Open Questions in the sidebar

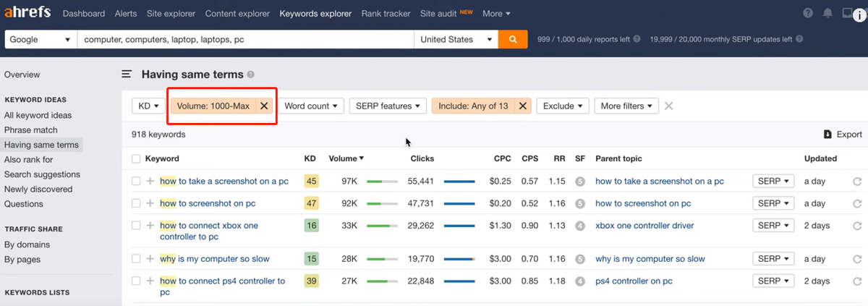click(24, 204)
